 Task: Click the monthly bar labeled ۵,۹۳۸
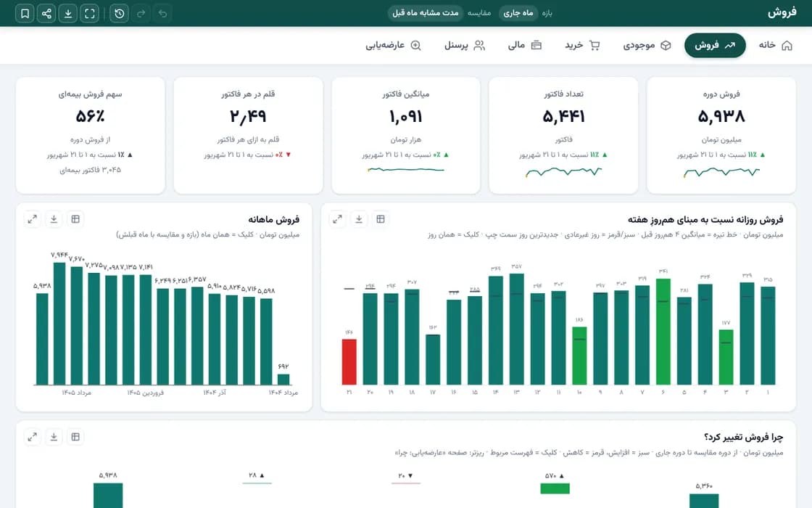tap(43, 339)
